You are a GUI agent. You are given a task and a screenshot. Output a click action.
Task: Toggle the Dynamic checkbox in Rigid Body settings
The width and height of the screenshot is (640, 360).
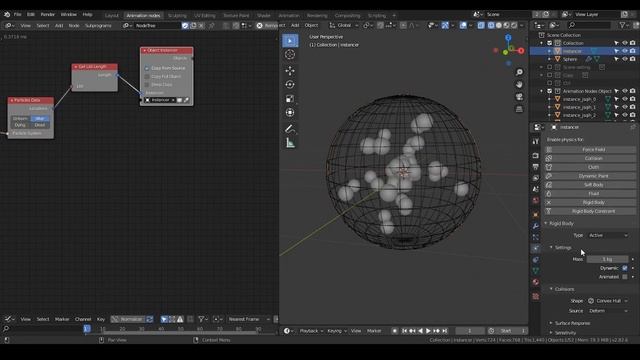[624, 268]
